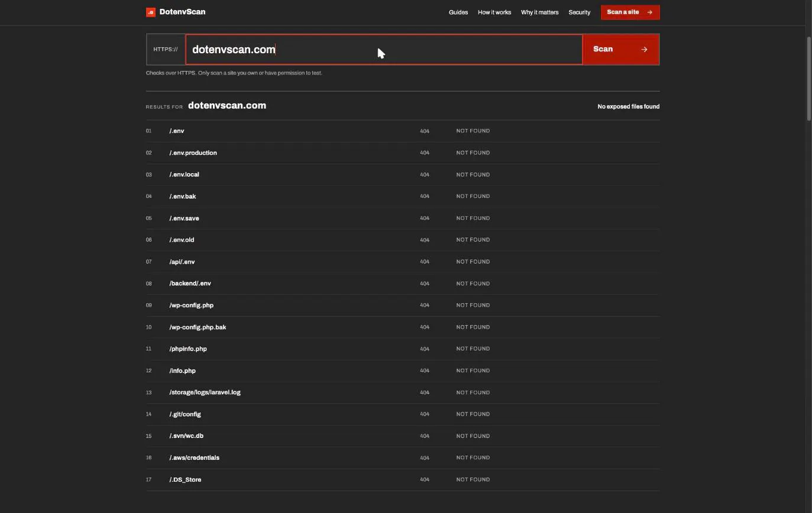Click row number 01 for /.env
The image size is (812, 513).
click(148, 131)
